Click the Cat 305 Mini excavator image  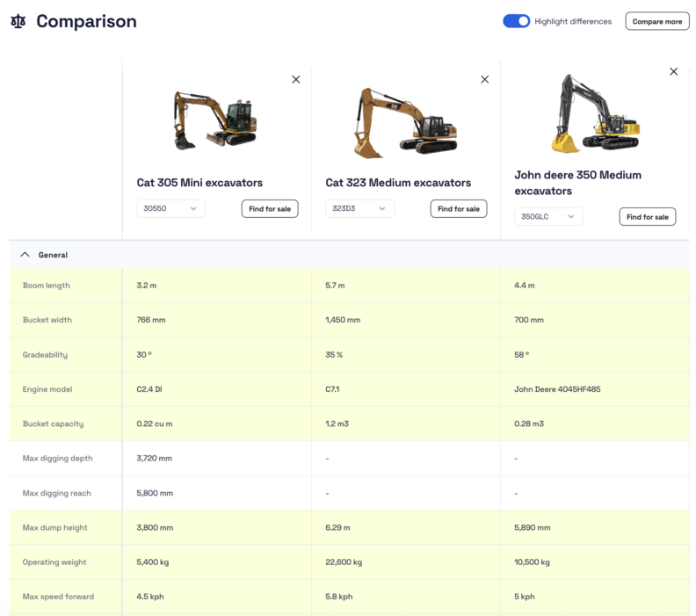pos(215,120)
